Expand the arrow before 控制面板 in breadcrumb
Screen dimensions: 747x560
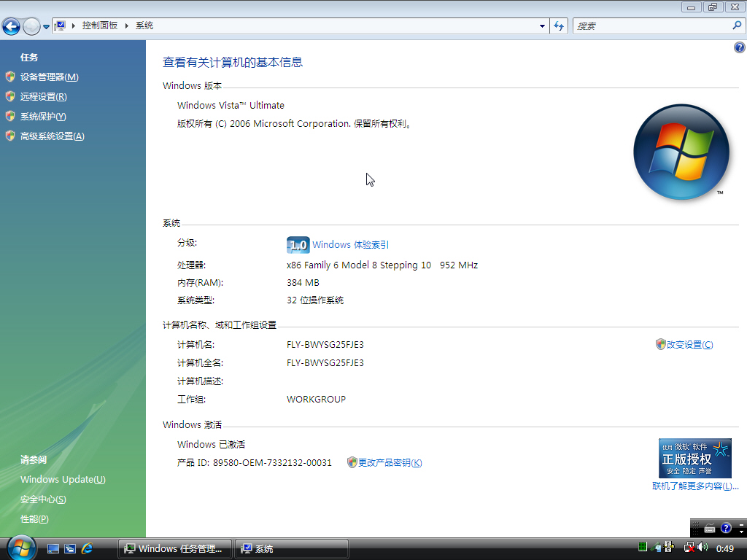74,26
